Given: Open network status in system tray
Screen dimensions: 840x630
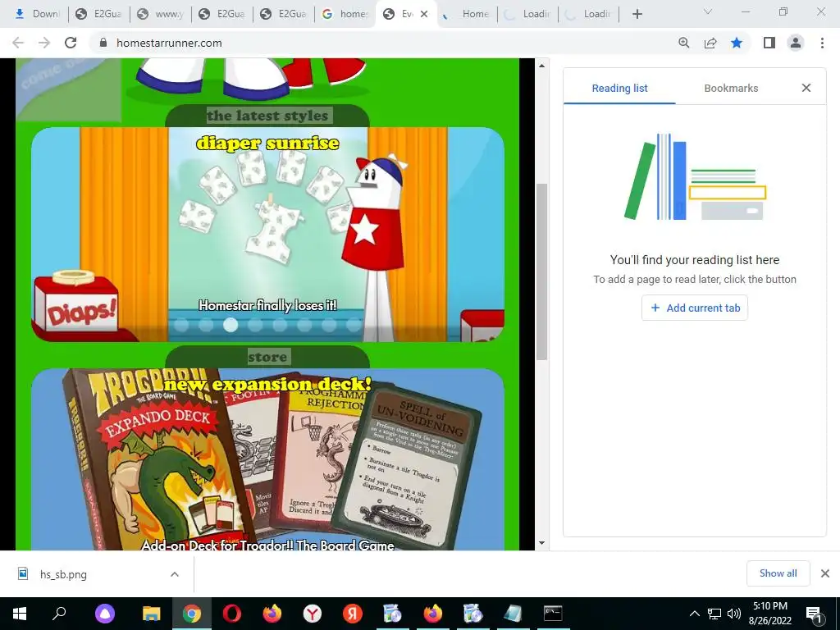Looking at the screenshot, I should click(714, 614).
